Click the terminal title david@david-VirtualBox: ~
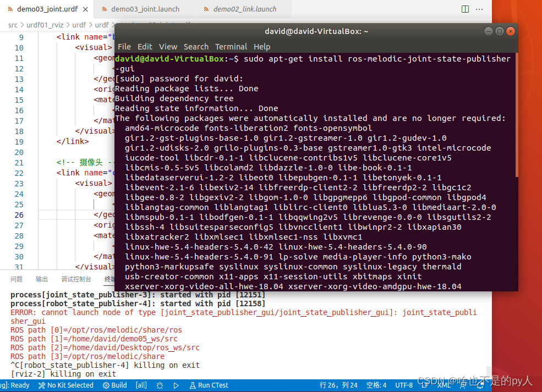The width and height of the screenshot is (542, 392). [x=316, y=31]
